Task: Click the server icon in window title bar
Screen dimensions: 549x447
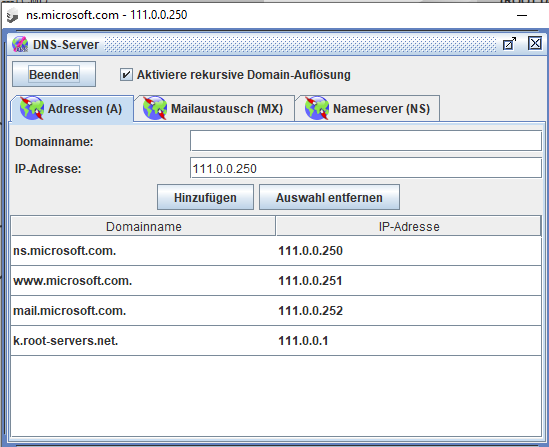Action: coord(13,15)
